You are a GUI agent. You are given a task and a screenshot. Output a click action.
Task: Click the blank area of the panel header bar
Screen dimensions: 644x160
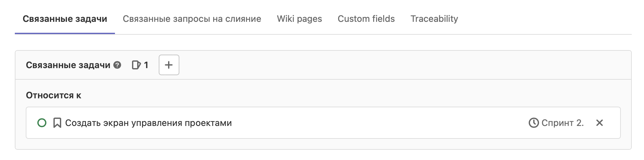(x=386, y=65)
